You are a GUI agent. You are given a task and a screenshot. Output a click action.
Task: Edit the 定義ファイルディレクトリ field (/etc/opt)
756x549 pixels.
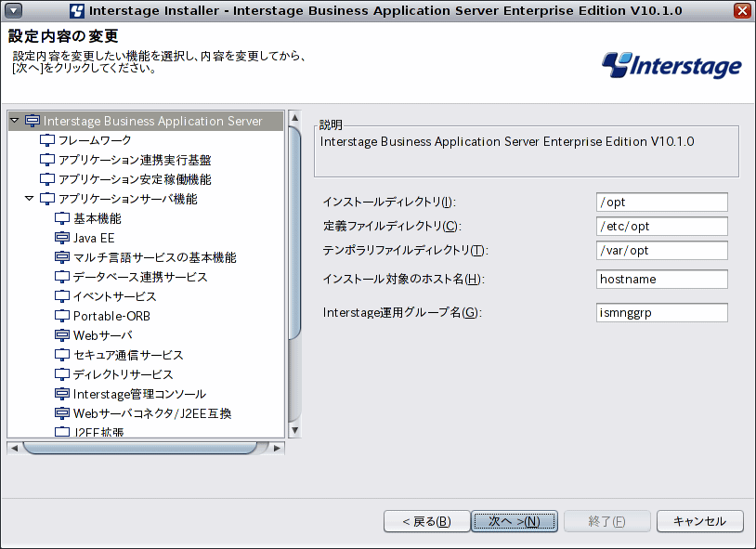click(x=662, y=227)
